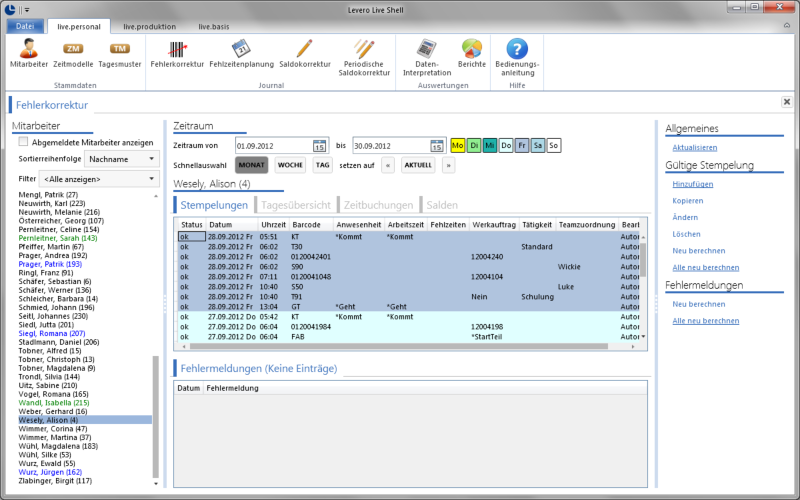Open the quick access toolbar dropdown
The width and height of the screenshot is (800, 500).
click(x=27, y=10)
